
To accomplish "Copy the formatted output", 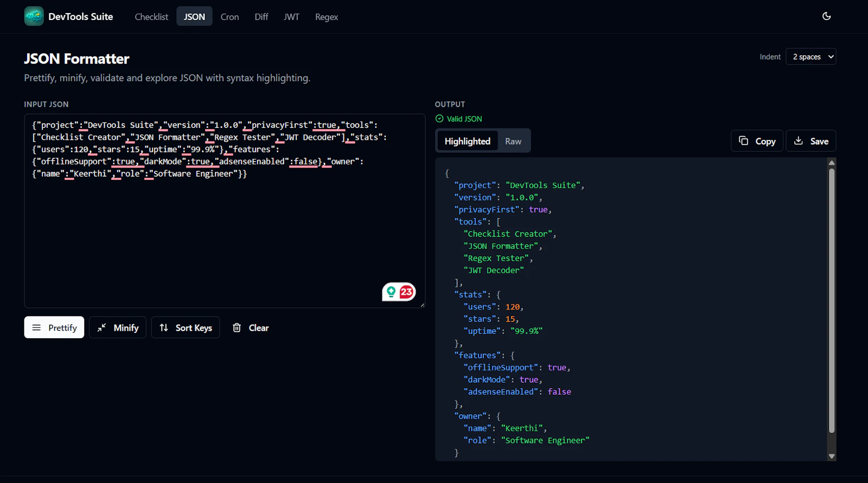I will pos(757,141).
